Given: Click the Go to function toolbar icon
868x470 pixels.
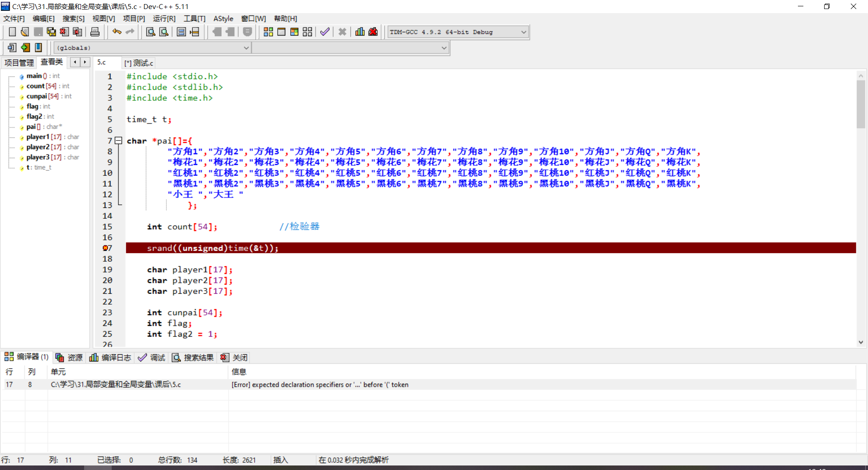Looking at the screenshot, I should tap(181, 32).
